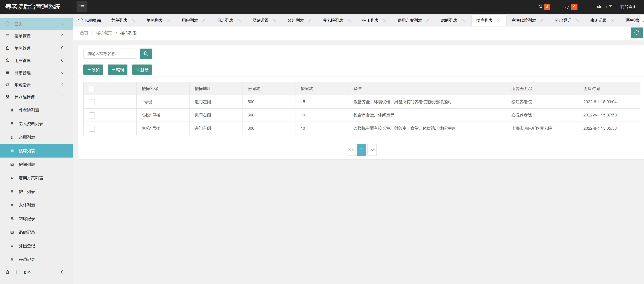This screenshot has height=284, width=644.
Task: Switch to the 我的桌面 tab
Action: tap(92, 20)
